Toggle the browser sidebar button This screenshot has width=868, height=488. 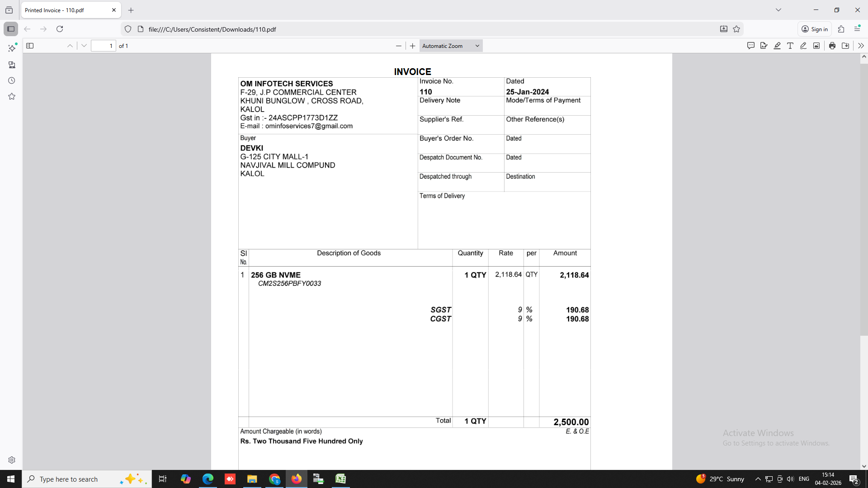point(11,29)
